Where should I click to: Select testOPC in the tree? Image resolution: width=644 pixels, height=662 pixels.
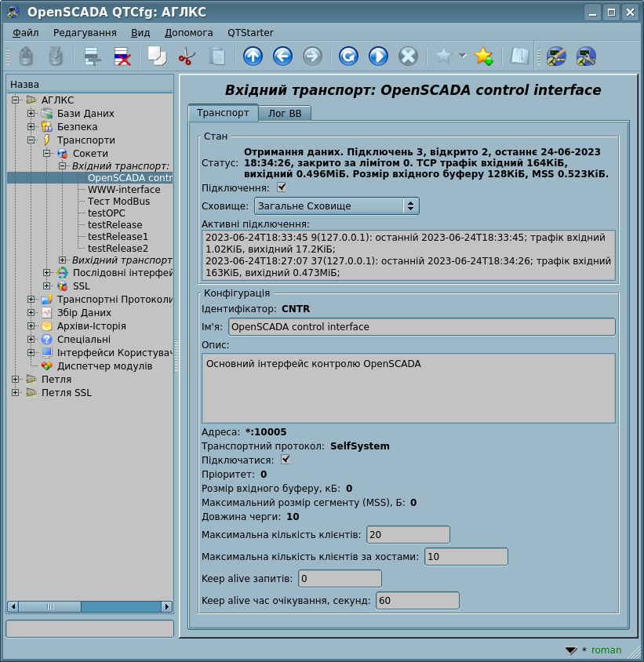pos(107,213)
